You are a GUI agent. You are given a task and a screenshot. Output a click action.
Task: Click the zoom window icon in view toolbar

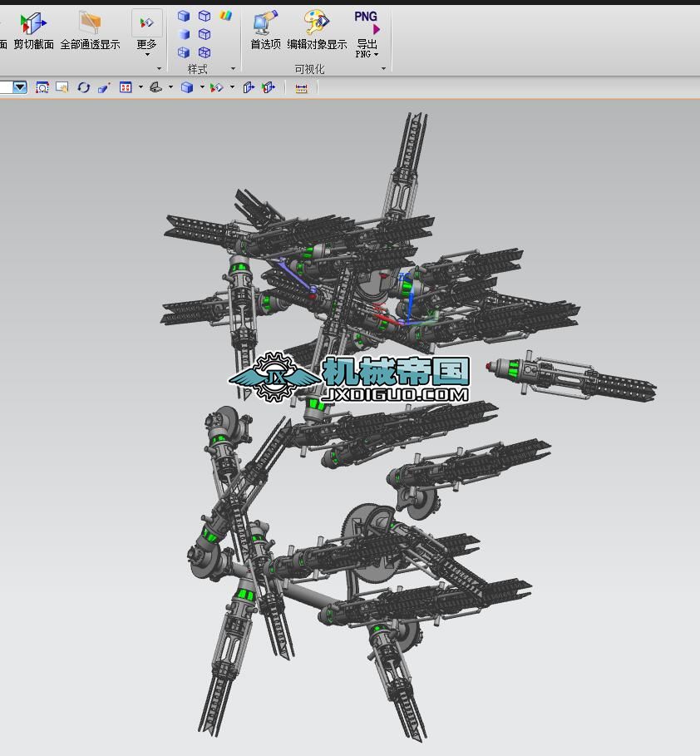62,87
